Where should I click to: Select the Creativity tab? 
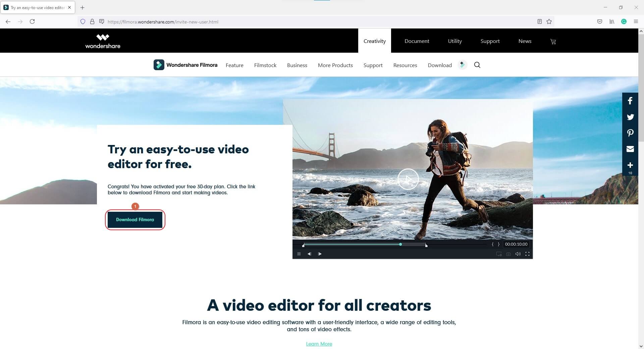[x=375, y=41]
